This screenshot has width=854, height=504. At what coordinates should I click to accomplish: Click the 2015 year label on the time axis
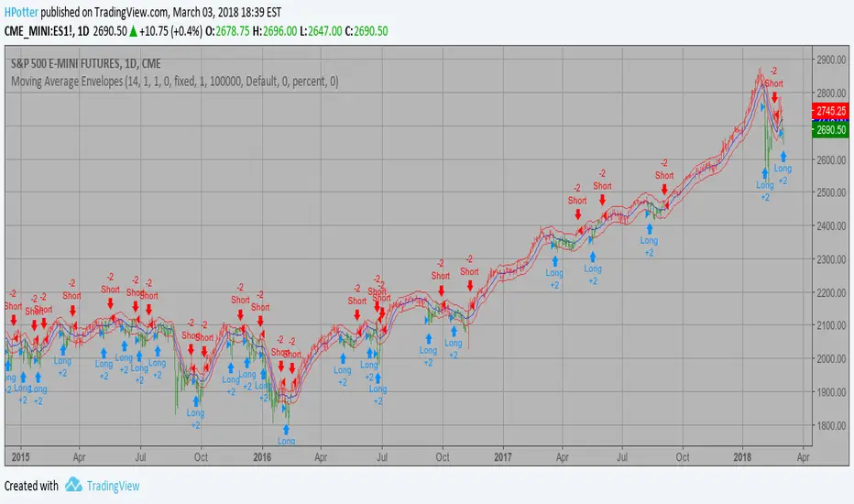(x=21, y=456)
